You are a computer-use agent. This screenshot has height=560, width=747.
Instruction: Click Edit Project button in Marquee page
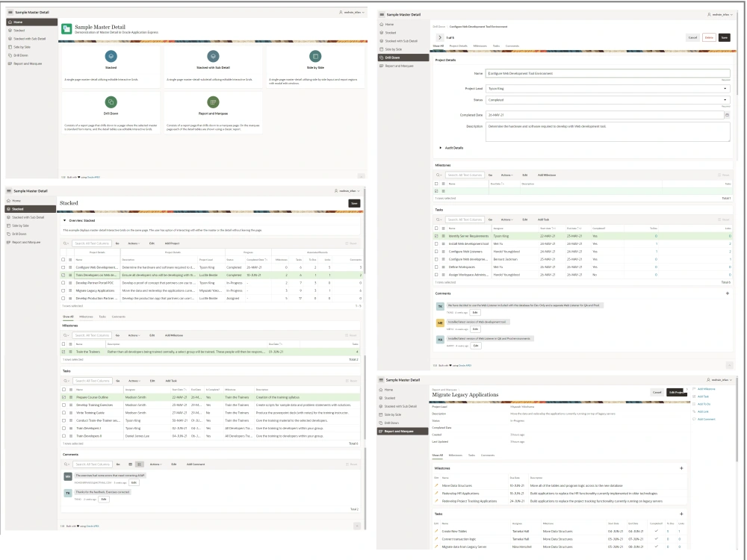click(676, 393)
